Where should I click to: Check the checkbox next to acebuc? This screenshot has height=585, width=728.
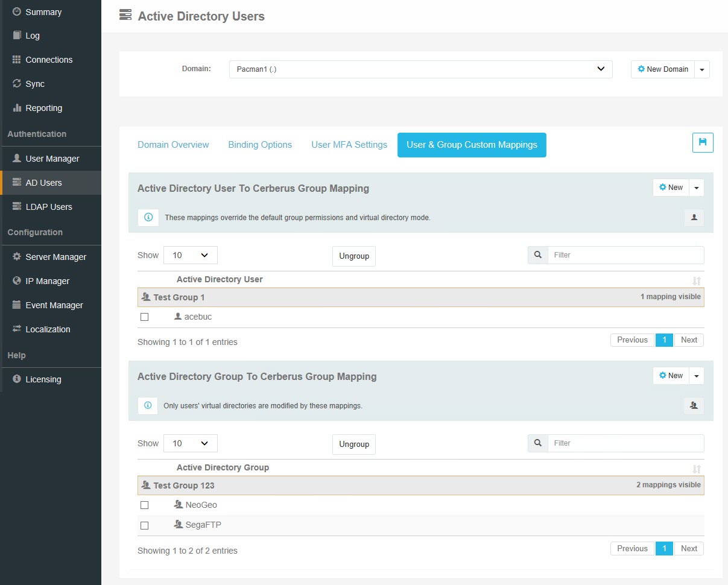(x=144, y=316)
